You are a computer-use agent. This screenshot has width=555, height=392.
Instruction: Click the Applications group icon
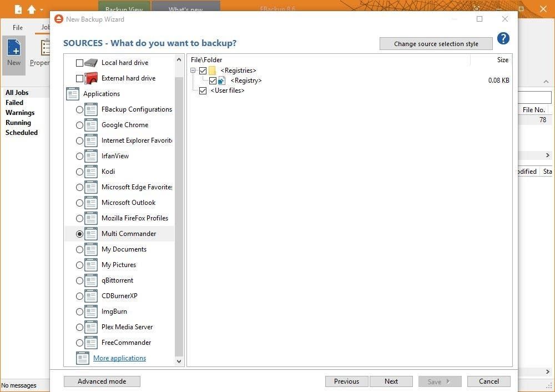click(x=73, y=94)
